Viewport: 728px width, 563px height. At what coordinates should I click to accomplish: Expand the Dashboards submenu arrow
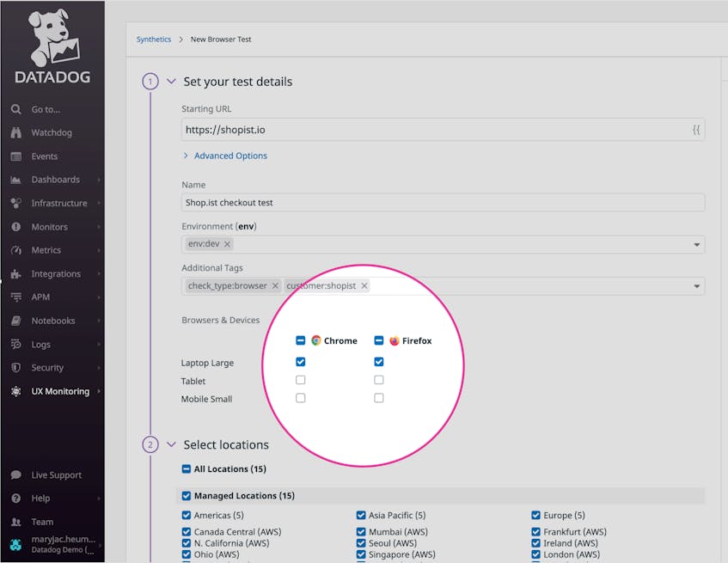[x=99, y=180]
